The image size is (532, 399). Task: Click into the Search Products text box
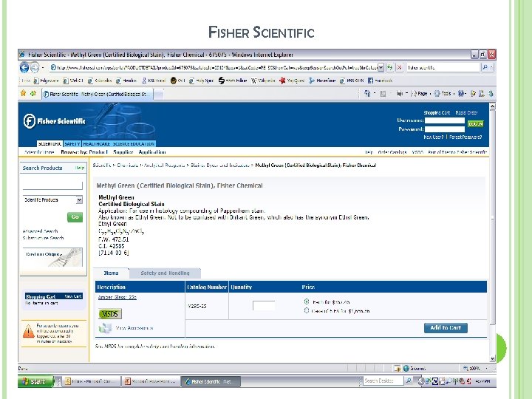click(52, 185)
